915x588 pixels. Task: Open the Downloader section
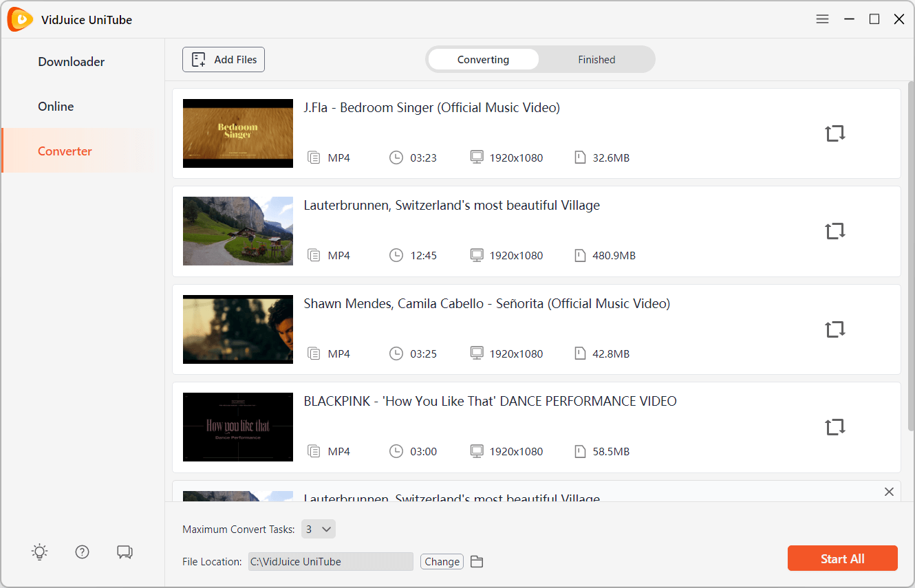pyautogui.click(x=72, y=62)
